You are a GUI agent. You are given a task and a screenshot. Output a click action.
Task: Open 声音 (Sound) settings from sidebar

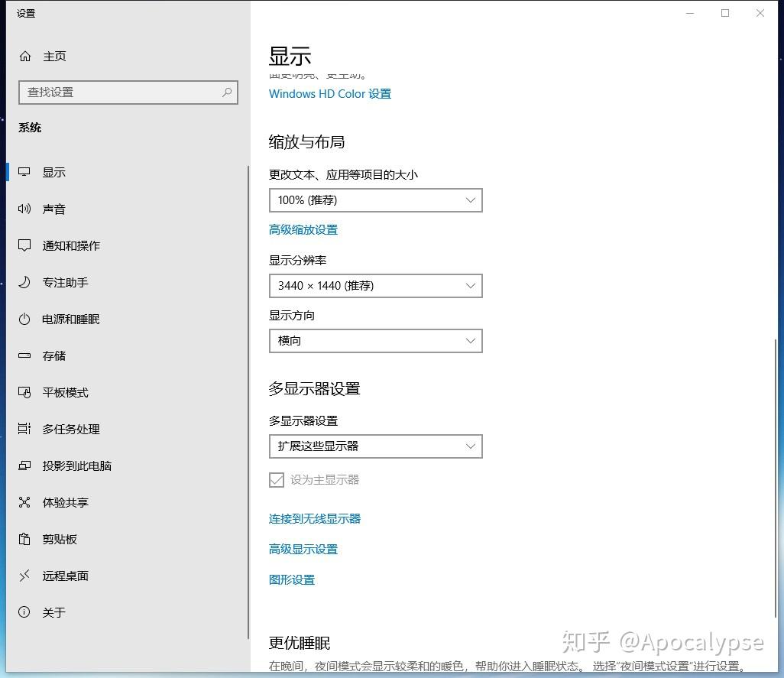pos(23,209)
